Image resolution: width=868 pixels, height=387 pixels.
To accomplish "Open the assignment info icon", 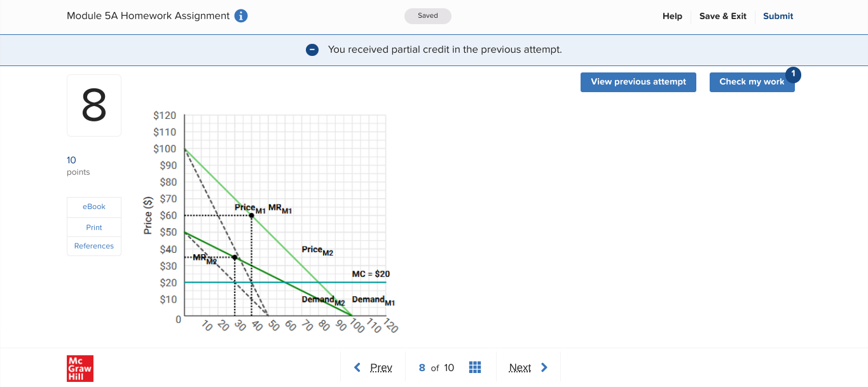I will (241, 16).
